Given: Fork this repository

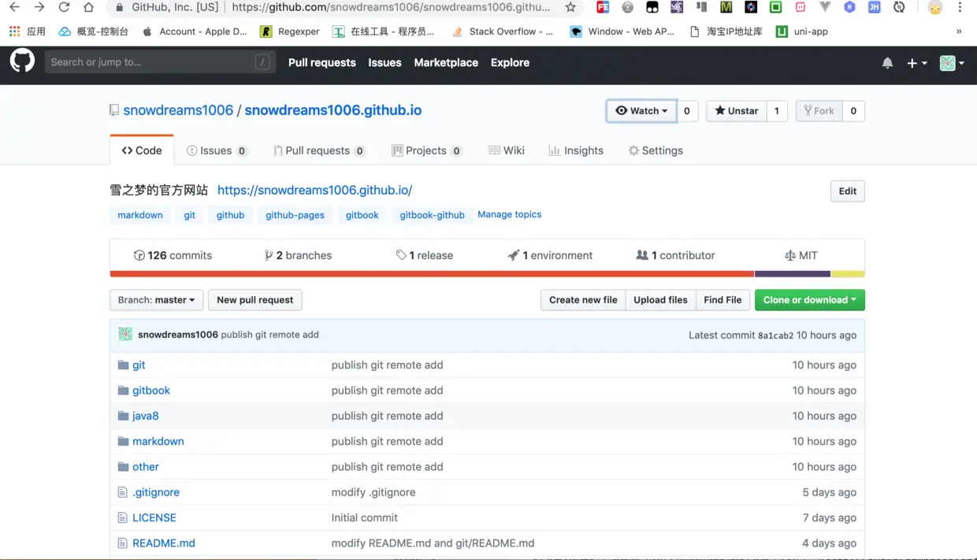Looking at the screenshot, I should (819, 110).
